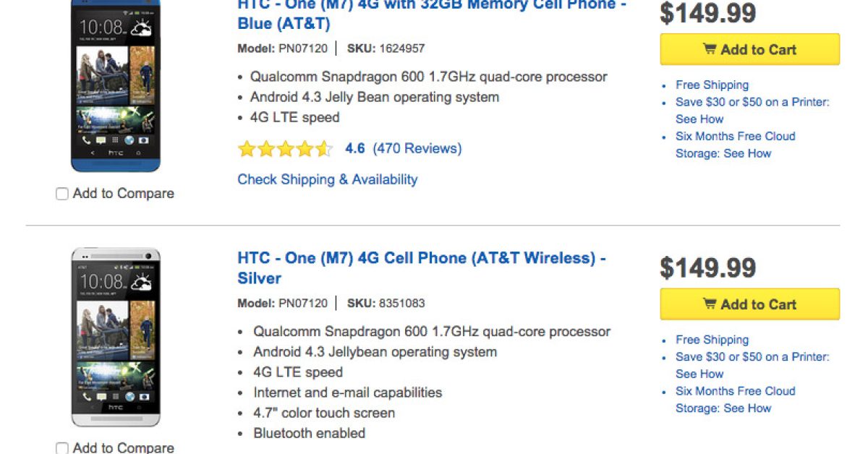Open HTC One (M7) Blue AT&T product title
Viewport: 868px width, 454px height.
(432, 14)
